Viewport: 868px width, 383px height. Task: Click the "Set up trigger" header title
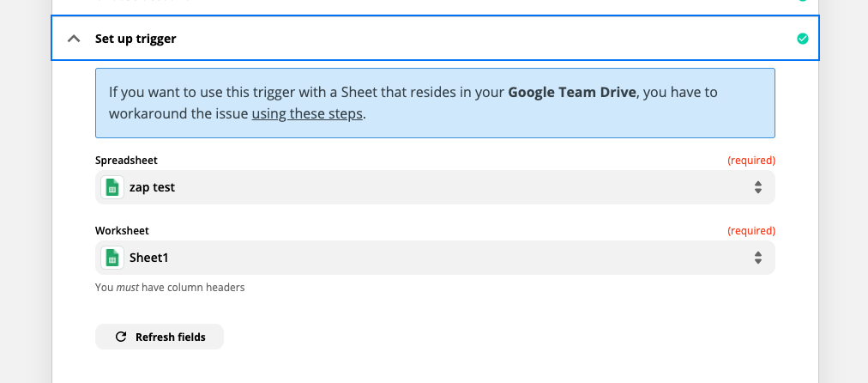point(136,39)
